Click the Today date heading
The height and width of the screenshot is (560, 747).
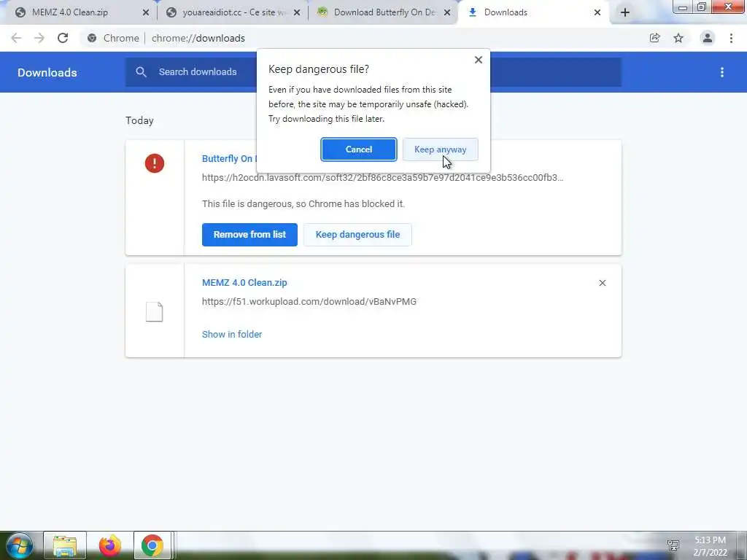tap(139, 120)
